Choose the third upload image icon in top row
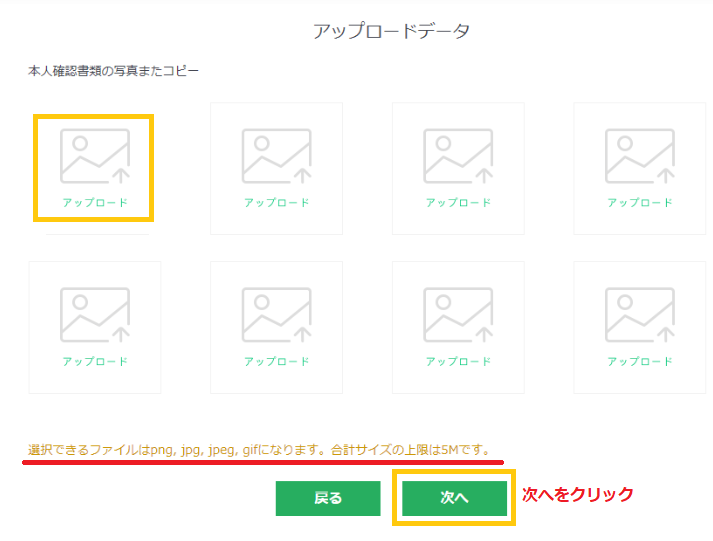 [x=458, y=156]
